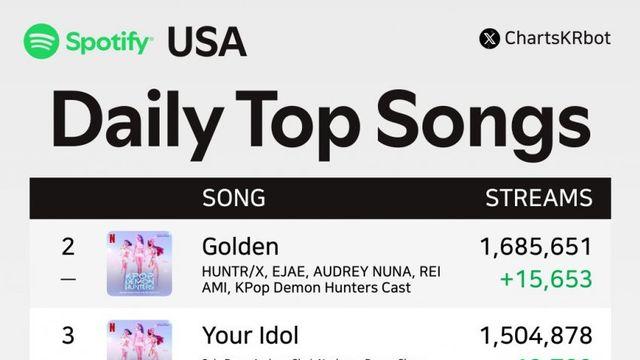Click the Your Idol song title
Screen dimensions: 640x360
250,336
